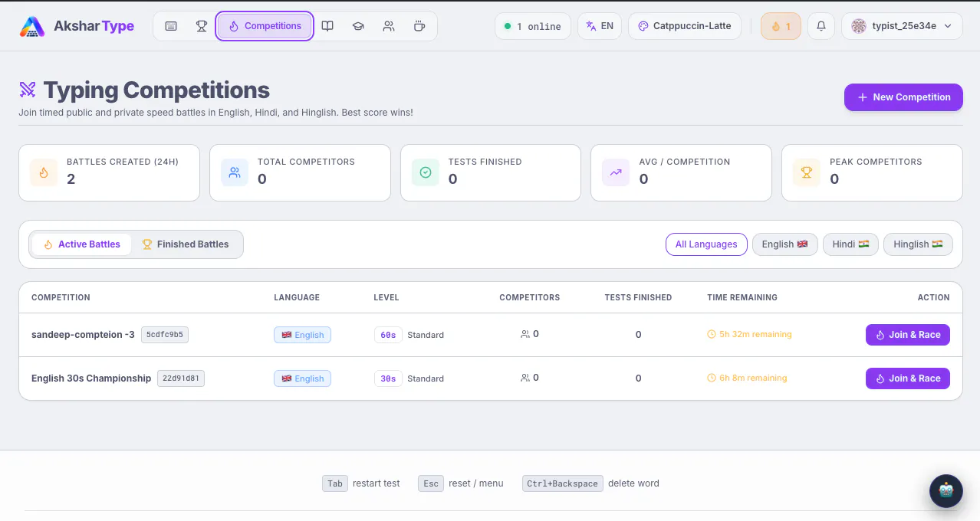Image resolution: width=980 pixels, height=521 pixels.
Task: Open the chatbot assistant bubble
Action: point(946,491)
